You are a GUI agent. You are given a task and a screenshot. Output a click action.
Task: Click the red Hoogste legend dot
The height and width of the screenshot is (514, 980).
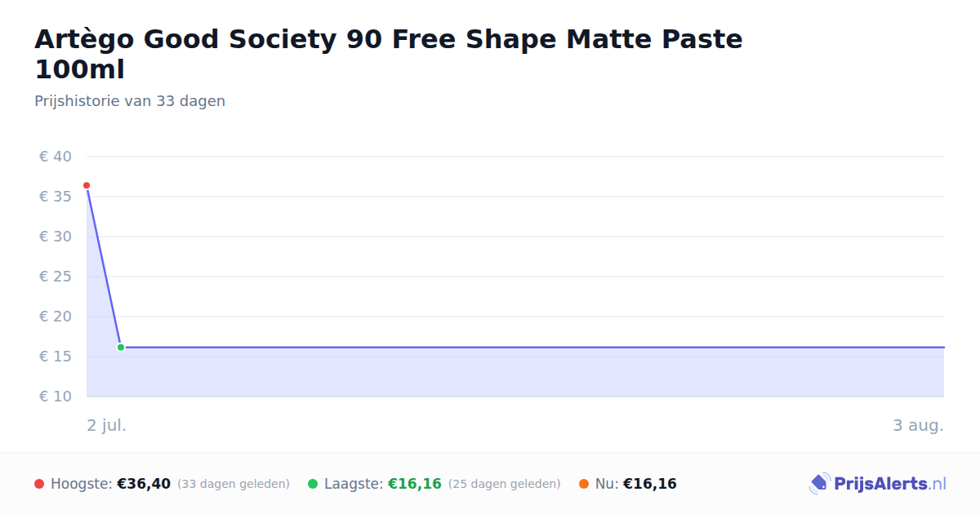click(x=39, y=484)
